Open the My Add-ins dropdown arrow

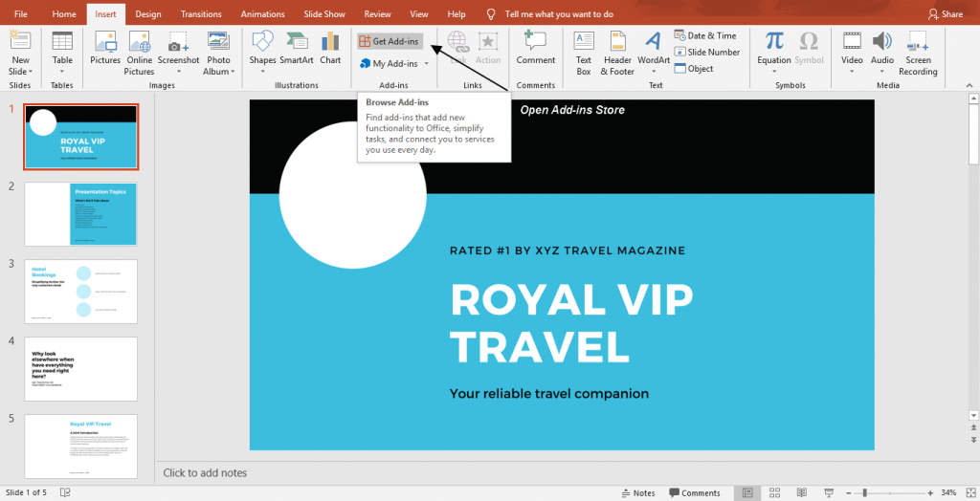[x=427, y=64]
